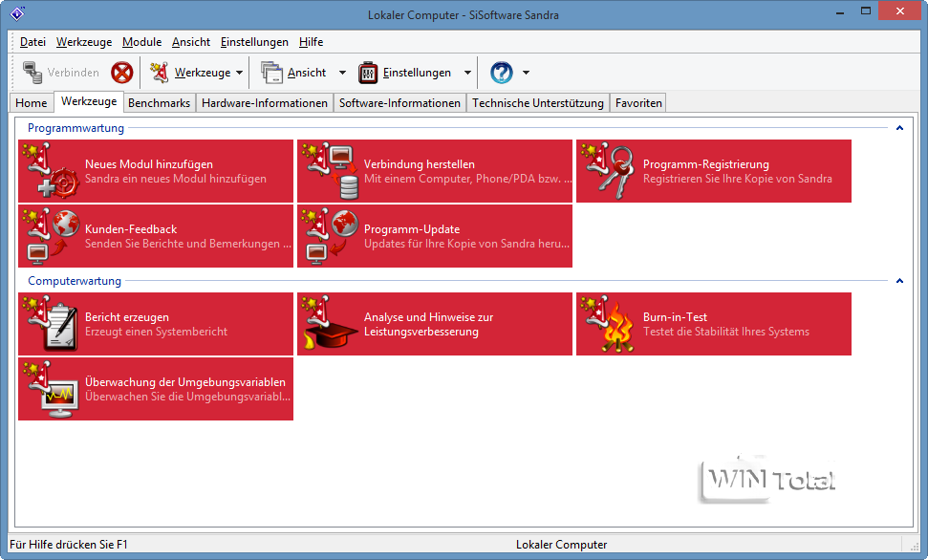Image resolution: width=928 pixels, height=560 pixels.
Task: Click 'Analyse und Hinweise zur Leistungsverbesserung' text
Action: click(x=428, y=324)
